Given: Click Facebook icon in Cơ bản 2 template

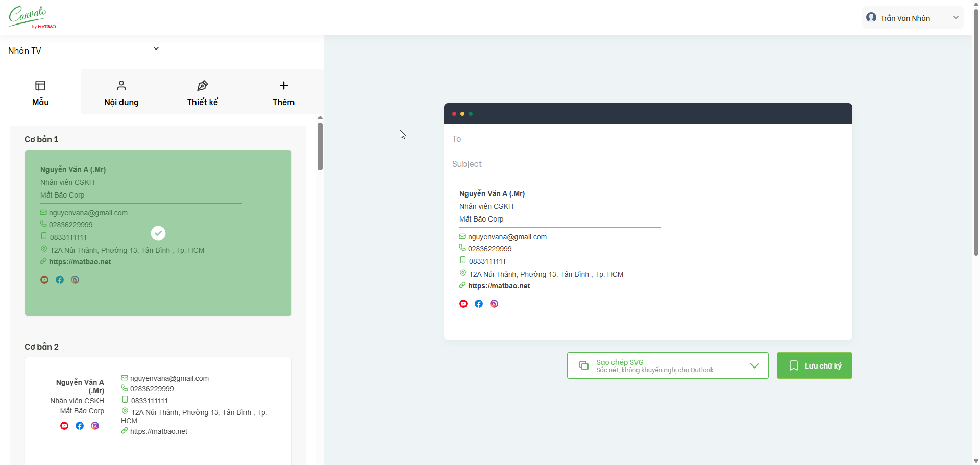Looking at the screenshot, I should tap(80, 426).
